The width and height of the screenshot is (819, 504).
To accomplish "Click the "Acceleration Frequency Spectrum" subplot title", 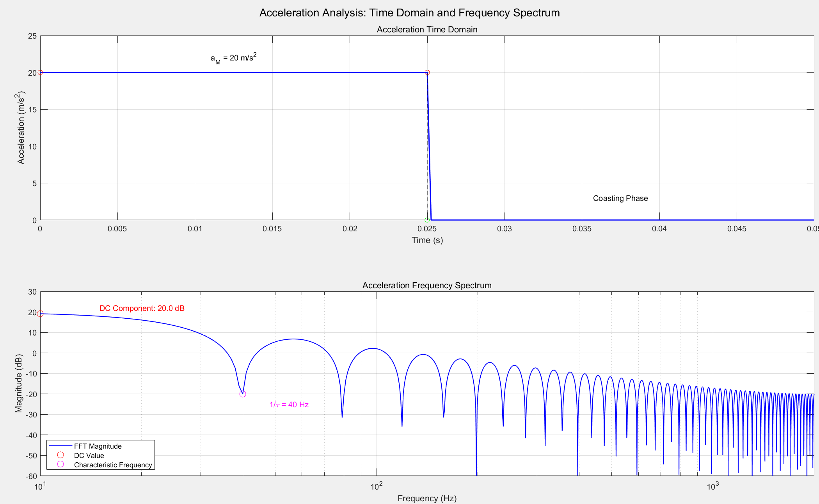I will pyautogui.click(x=426, y=285).
